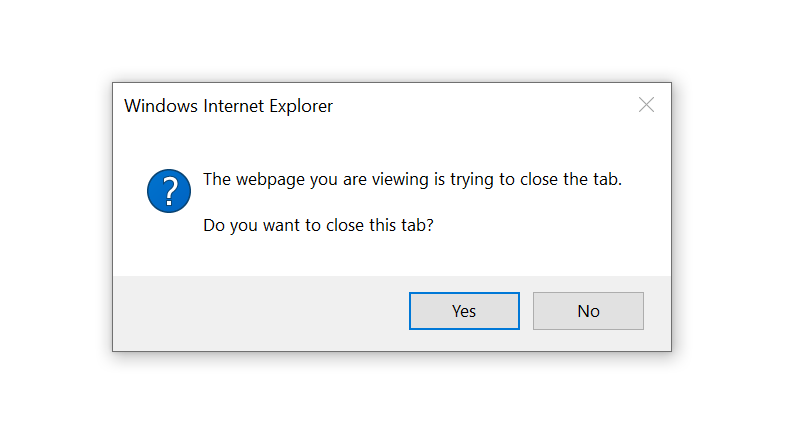Click the Yes button
The width and height of the screenshot is (807, 445).
click(464, 311)
